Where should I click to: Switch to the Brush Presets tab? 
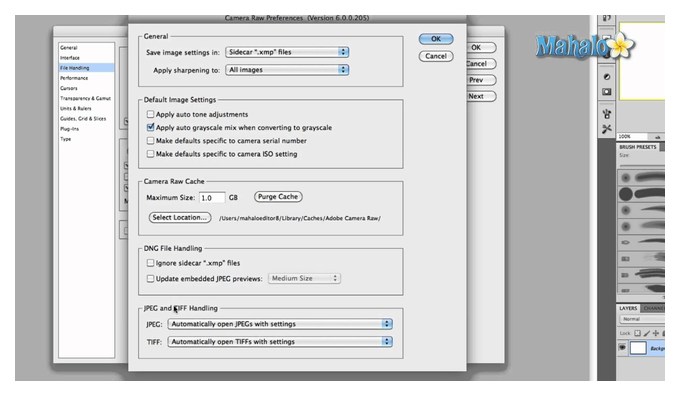click(x=638, y=147)
